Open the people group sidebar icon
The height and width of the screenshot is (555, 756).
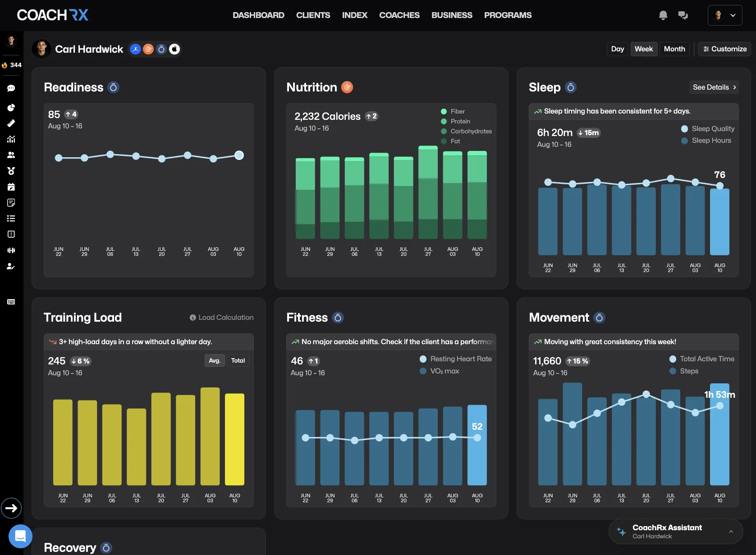point(11,155)
